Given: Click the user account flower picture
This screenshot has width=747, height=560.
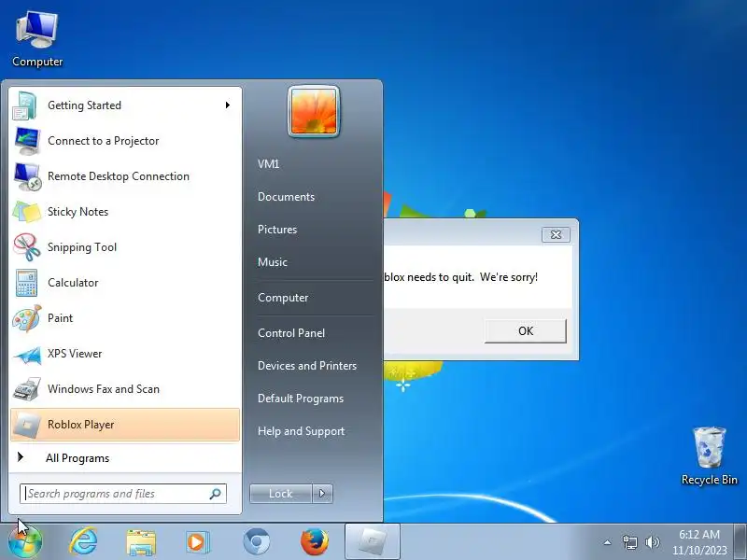Looking at the screenshot, I should tap(314, 112).
